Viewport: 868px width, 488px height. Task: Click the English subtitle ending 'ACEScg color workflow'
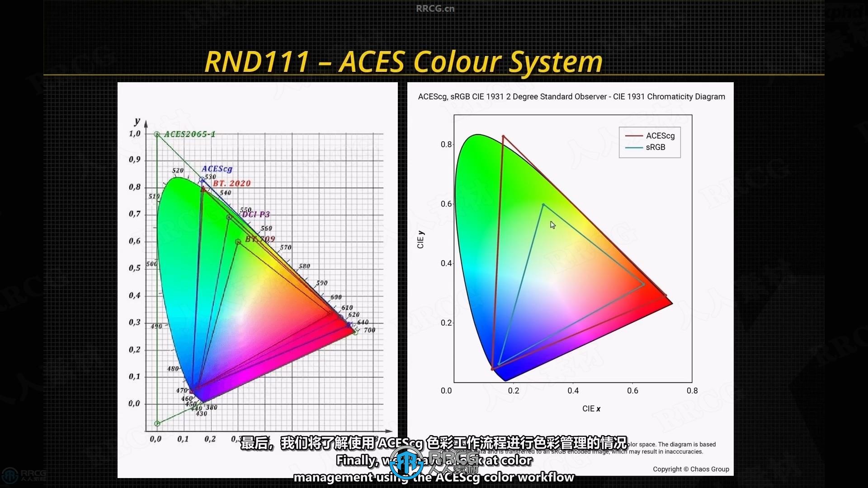(434, 477)
